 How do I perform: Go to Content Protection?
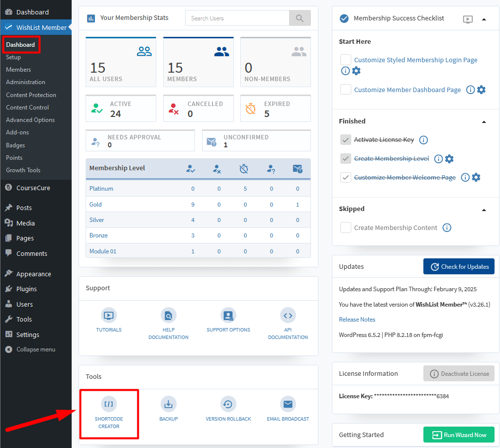(31, 95)
